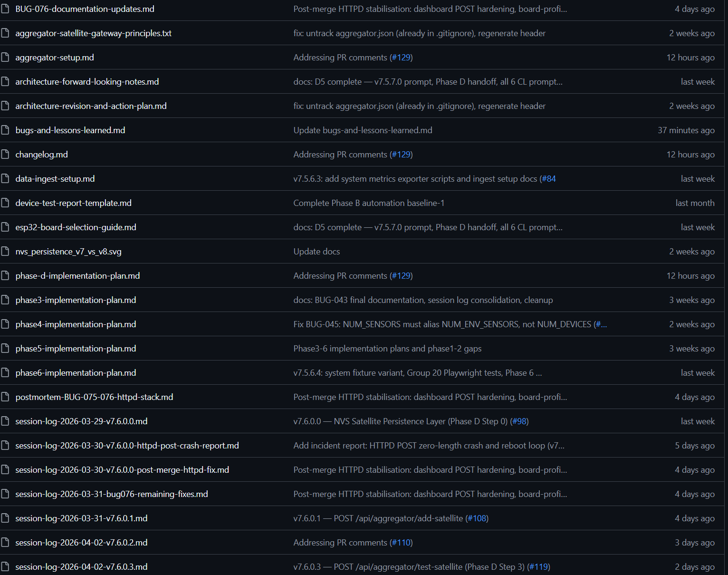Open PR #119 link for test-satellite commit
The image size is (728, 575).
click(538, 567)
